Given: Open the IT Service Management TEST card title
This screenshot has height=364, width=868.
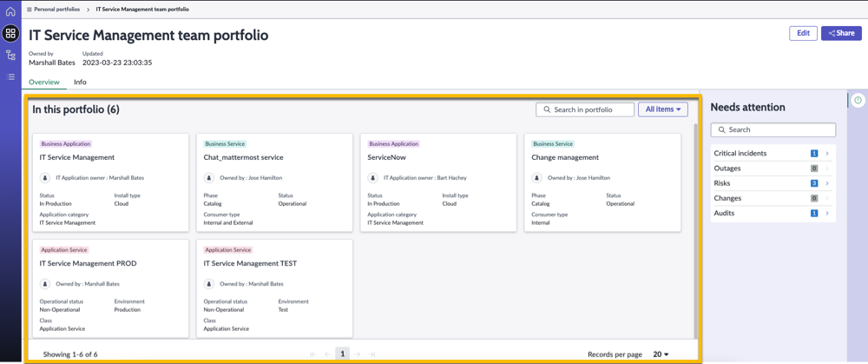Looking at the screenshot, I should click(x=251, y=263).
